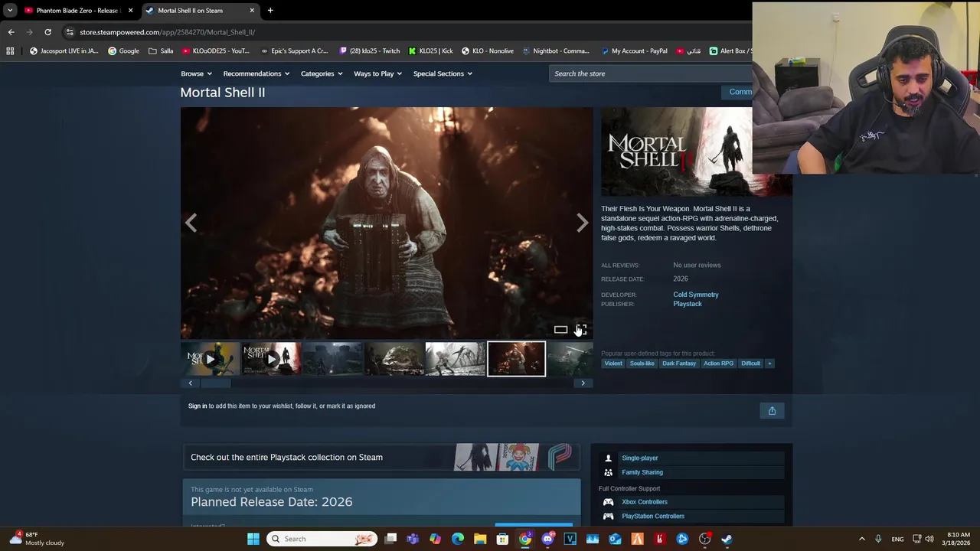Show next screenshot with right arrow
980x551 pixels.
[583, 223]
